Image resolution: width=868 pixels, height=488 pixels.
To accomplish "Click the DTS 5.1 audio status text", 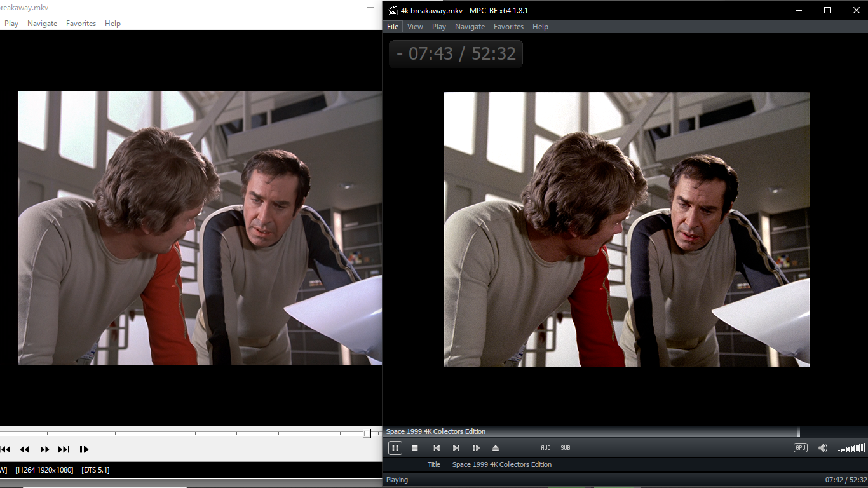I will click(x=95, y=470).
